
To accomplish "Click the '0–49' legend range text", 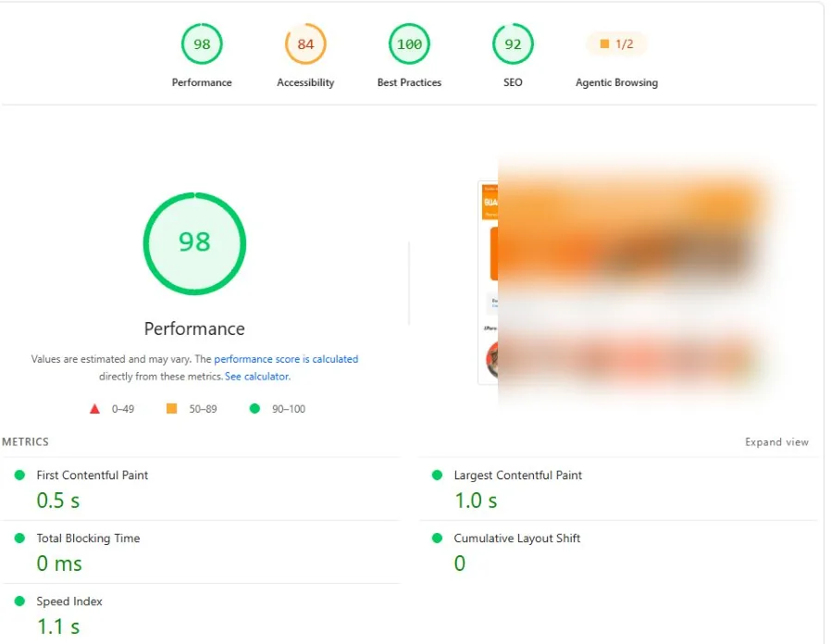I will click(123, 409).
